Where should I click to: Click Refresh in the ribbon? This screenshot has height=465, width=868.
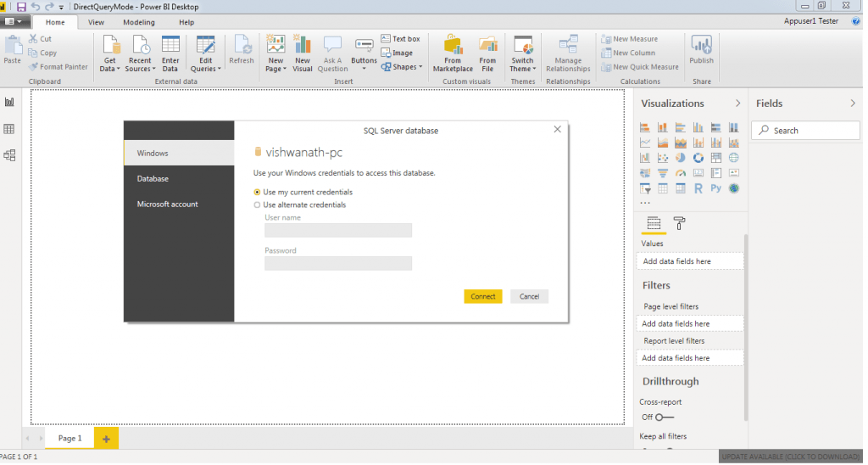pyautogui.click(x=242, y=50)
